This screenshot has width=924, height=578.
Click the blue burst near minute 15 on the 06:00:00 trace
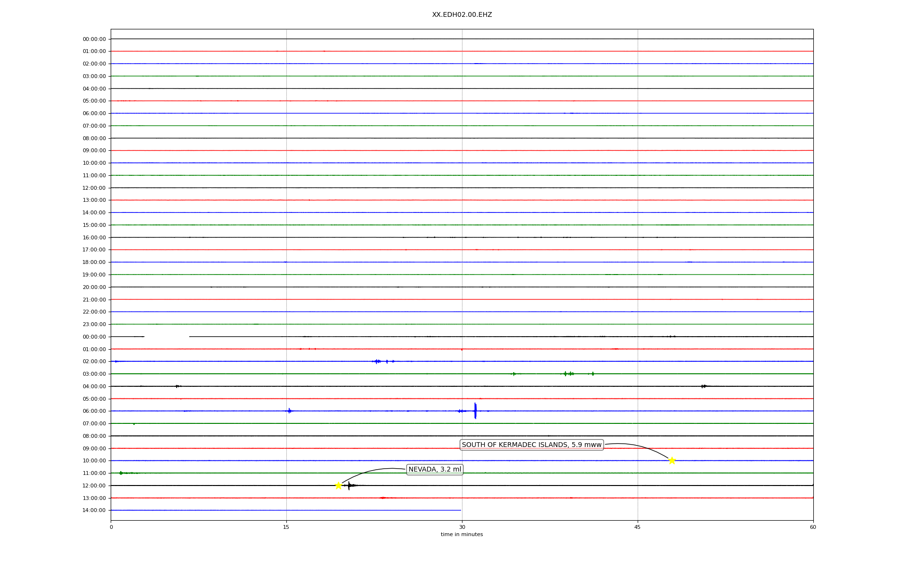tap(289, 411)
